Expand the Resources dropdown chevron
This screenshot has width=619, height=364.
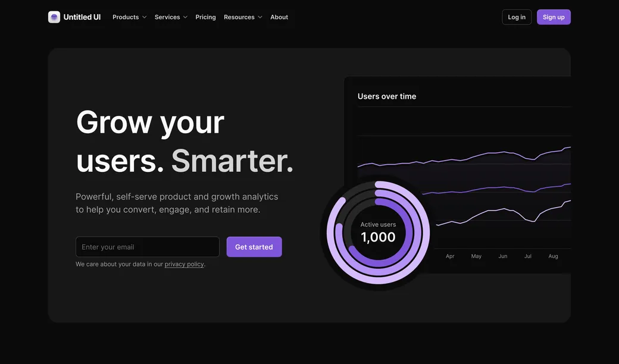[x=260, y=17]
